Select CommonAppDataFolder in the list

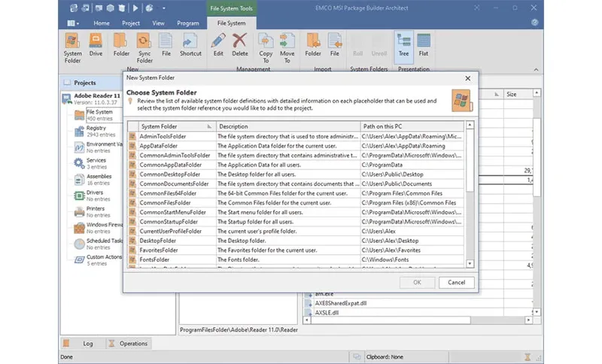coord(296,165)
